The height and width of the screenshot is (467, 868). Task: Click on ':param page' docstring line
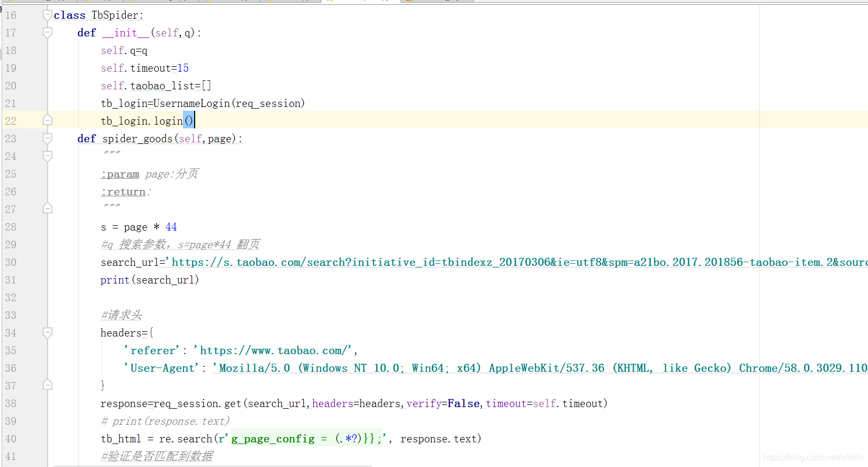point(150,174)
